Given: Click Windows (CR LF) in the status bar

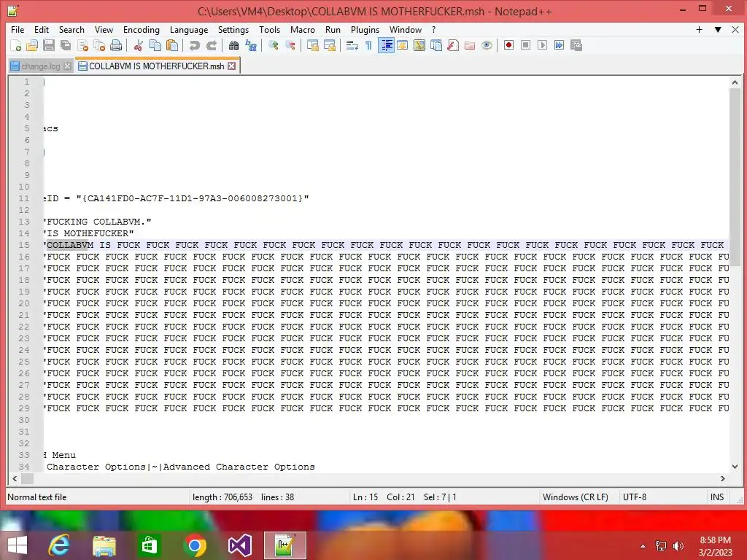Looking at the screenshot, I should coord(575,497).
